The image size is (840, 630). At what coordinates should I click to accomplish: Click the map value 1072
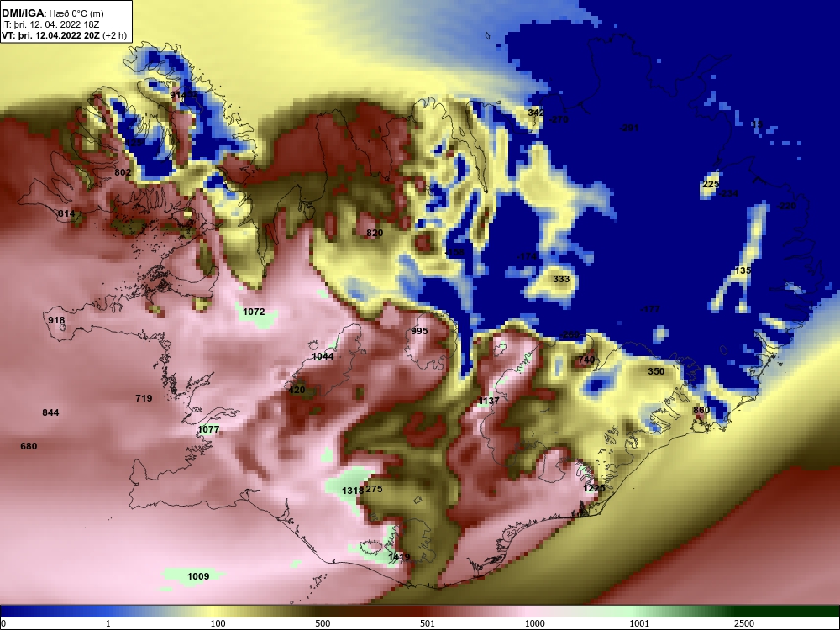(254, 312)
